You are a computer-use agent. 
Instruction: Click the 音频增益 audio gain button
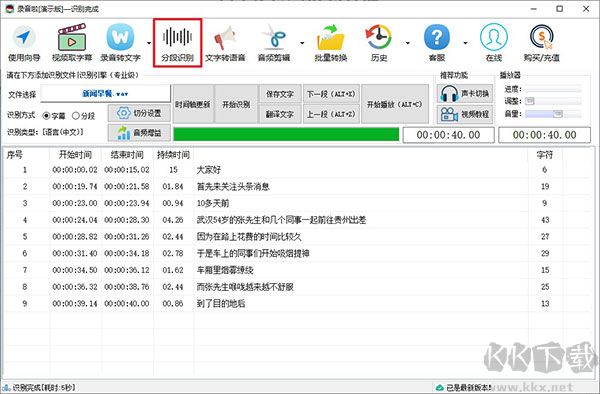point(139,133)
